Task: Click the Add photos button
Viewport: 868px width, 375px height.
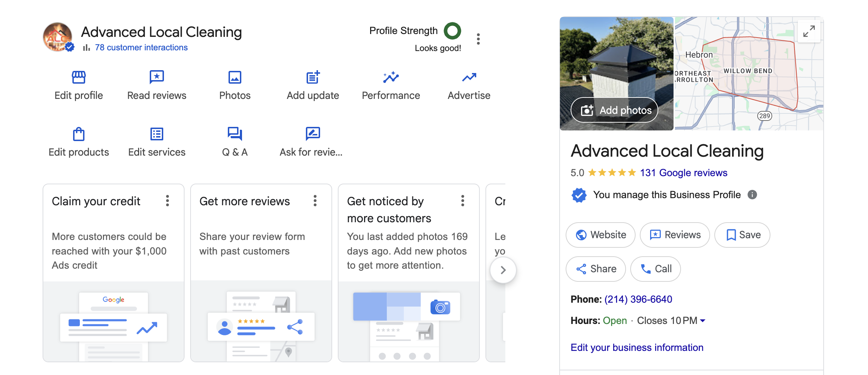Action: point(614,110)
